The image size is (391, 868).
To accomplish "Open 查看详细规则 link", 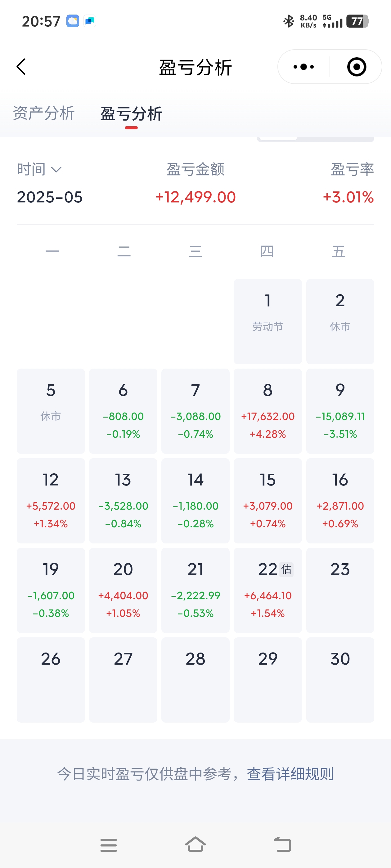I will coord(290,774).
